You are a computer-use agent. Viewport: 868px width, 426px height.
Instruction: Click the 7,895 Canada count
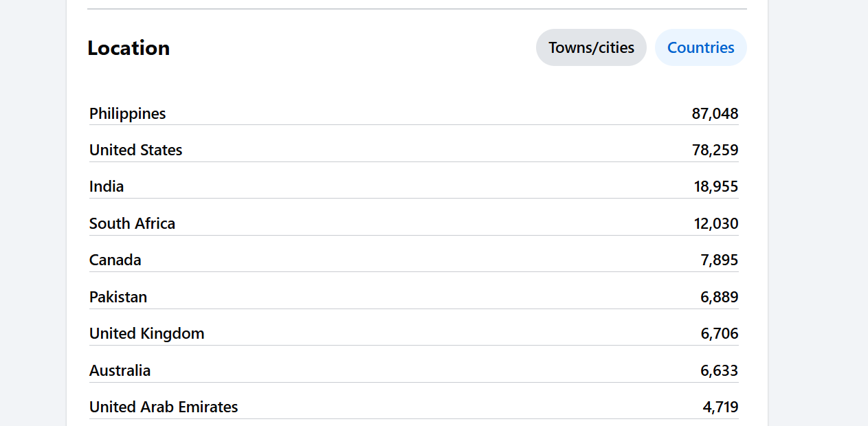click(x=720, y=260)
